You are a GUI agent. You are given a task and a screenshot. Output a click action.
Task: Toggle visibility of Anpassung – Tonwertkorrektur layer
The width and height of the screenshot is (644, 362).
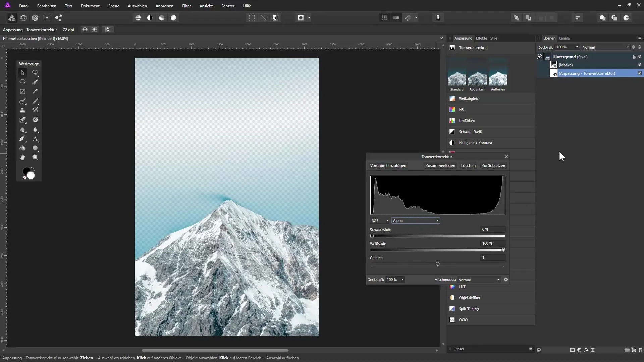click(x=640, y=73)
